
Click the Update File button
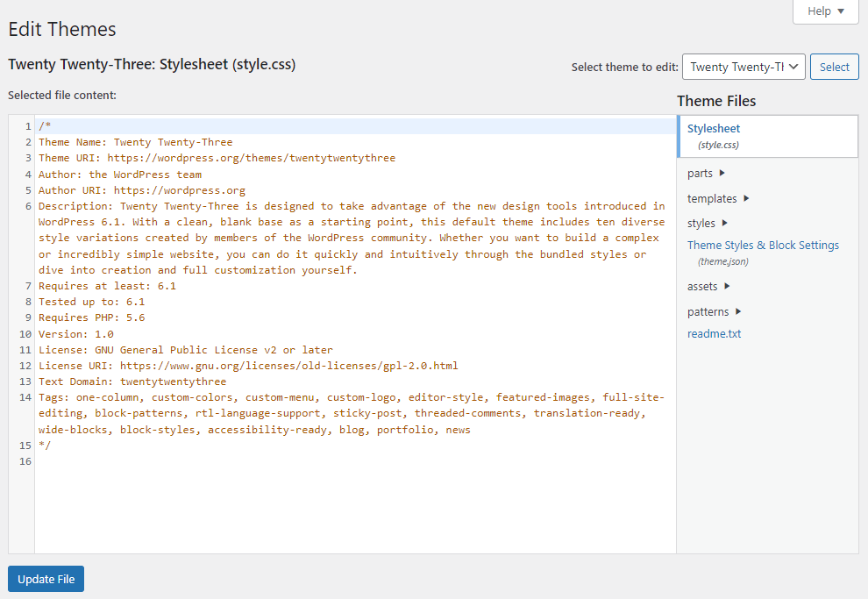click(x=45, y=579)
